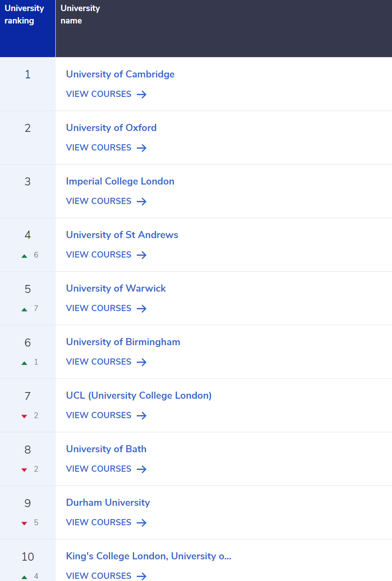Click arrow icon under University of Warwick
This screenshot has height=581, width=392.
[x=142, y=308]
